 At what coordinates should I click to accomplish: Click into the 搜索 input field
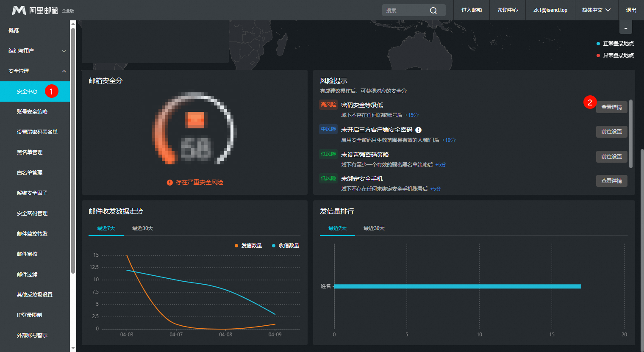(x=405, y=11)
